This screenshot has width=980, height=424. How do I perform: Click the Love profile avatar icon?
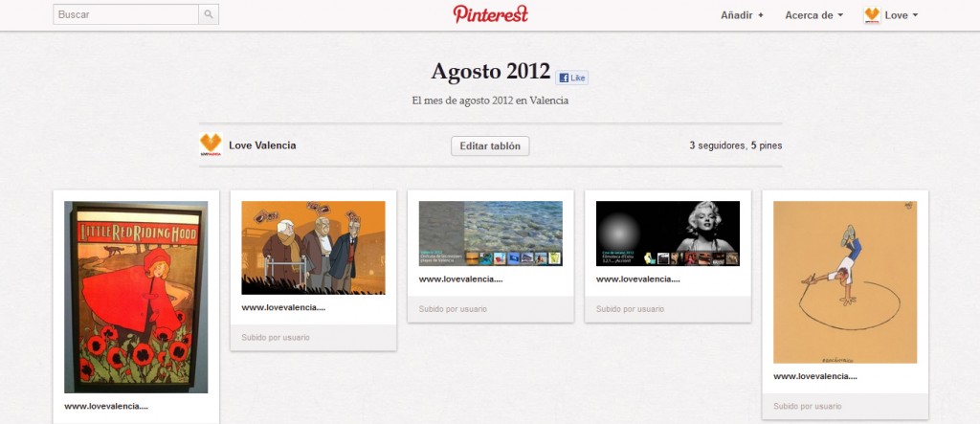[x=872, y=15]
